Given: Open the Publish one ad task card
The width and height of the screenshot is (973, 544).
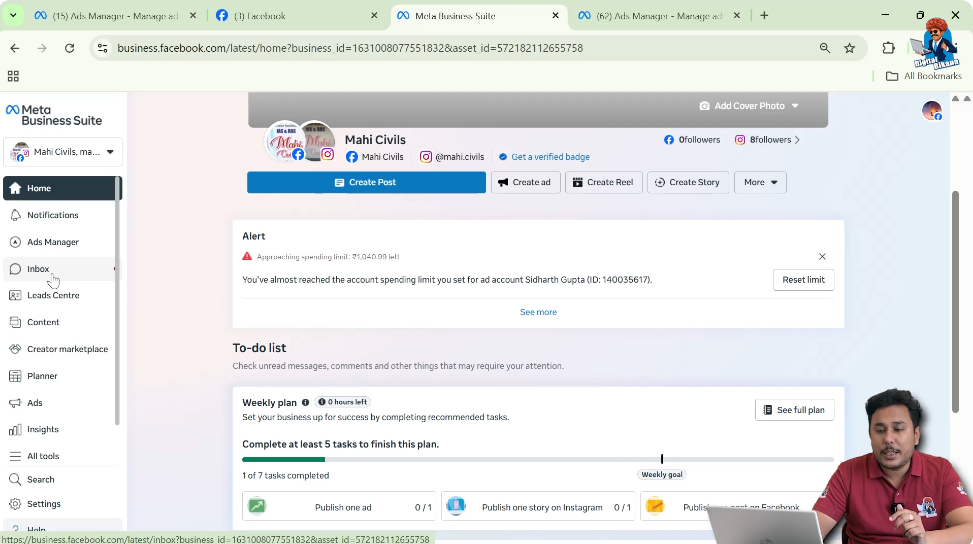Looking at the screenshot, I should click(x=339, y=507).
